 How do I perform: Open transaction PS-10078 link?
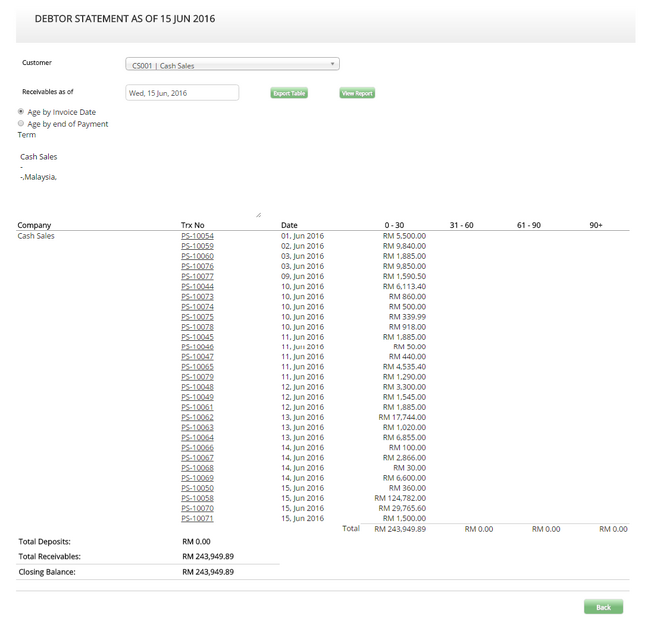pos(197,327)
